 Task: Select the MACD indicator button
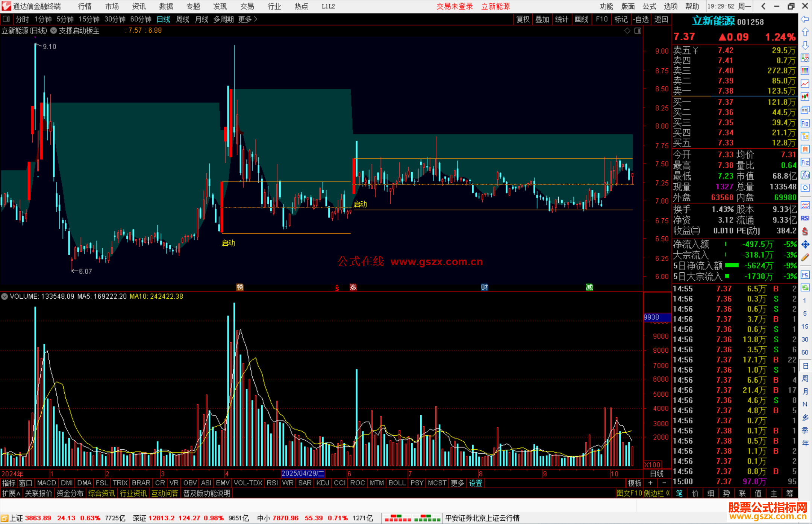pyautogui.click(x=47, y=483)
